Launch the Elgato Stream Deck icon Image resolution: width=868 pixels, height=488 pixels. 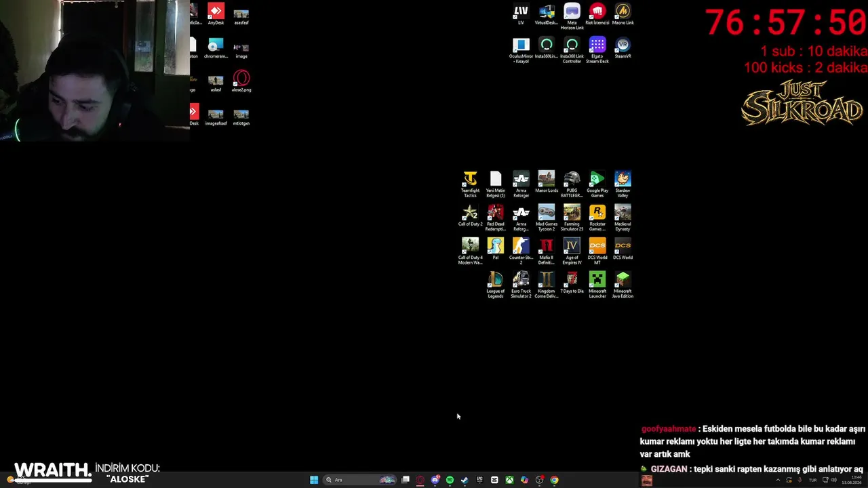pos(597,51)
